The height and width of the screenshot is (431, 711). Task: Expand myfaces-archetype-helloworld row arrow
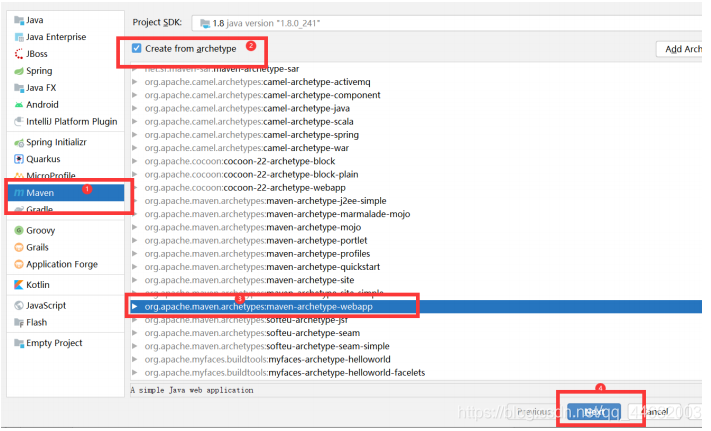tap(135, 359)
